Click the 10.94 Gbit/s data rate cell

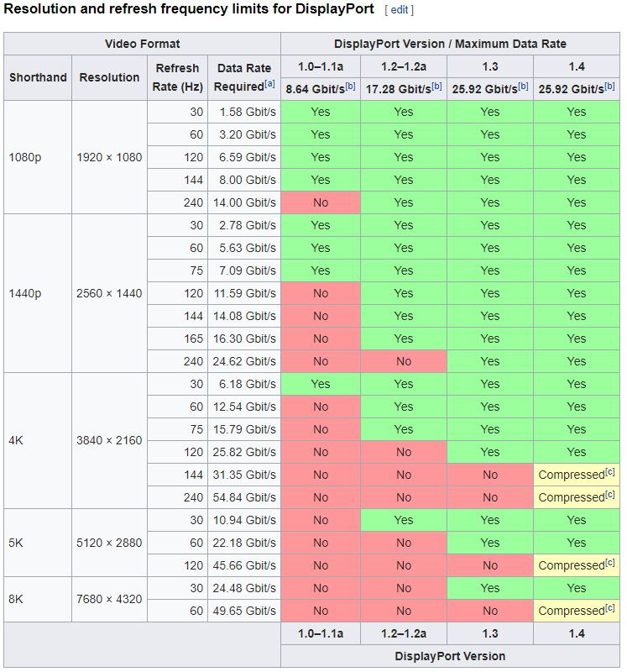coord(244,520)
